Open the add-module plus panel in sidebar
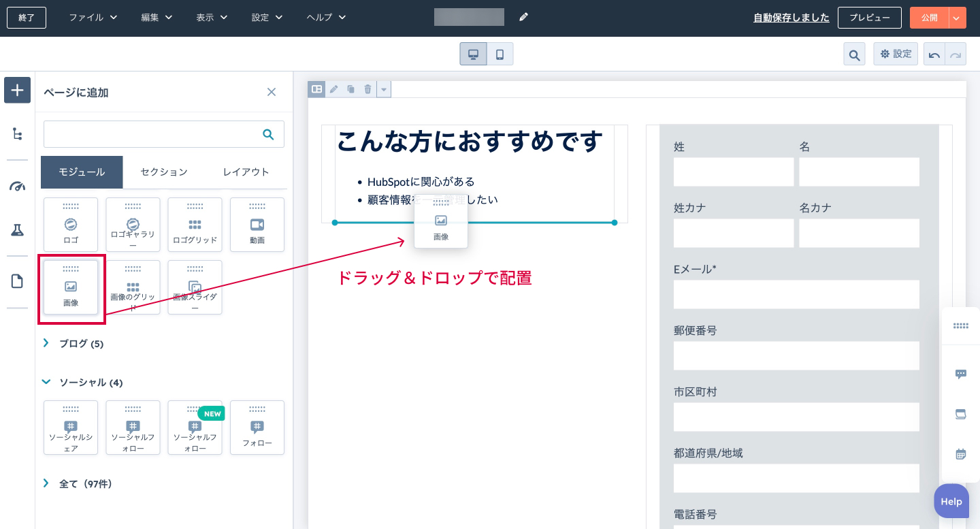 point(17,90)
